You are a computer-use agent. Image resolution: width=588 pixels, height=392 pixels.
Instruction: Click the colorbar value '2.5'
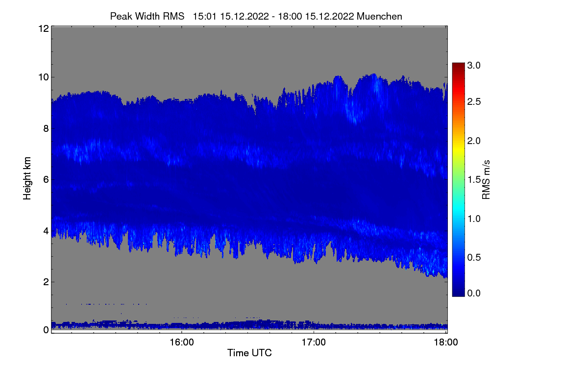coord(474,102)
